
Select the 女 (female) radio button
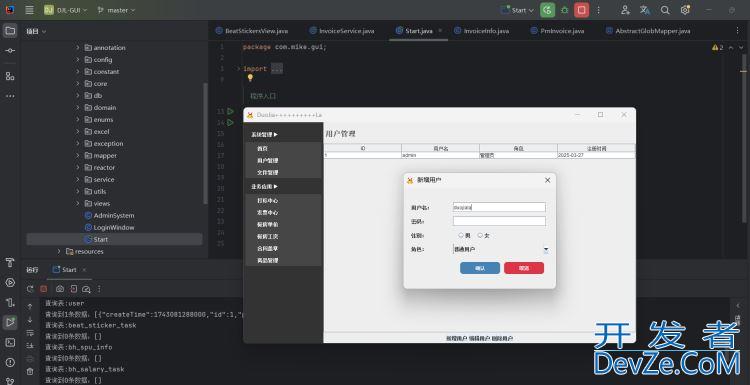pos(480,235)
